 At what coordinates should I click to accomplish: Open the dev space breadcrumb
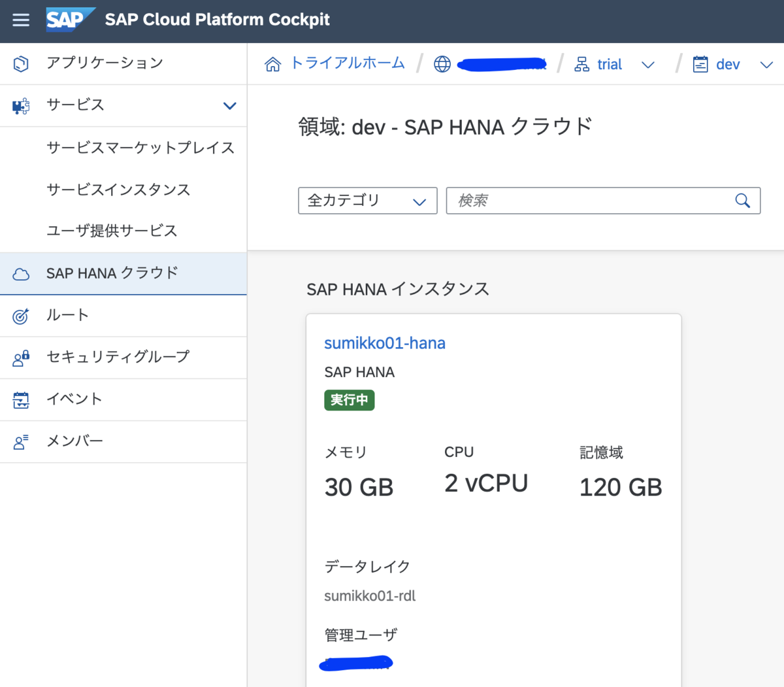(x=728, y=64)
